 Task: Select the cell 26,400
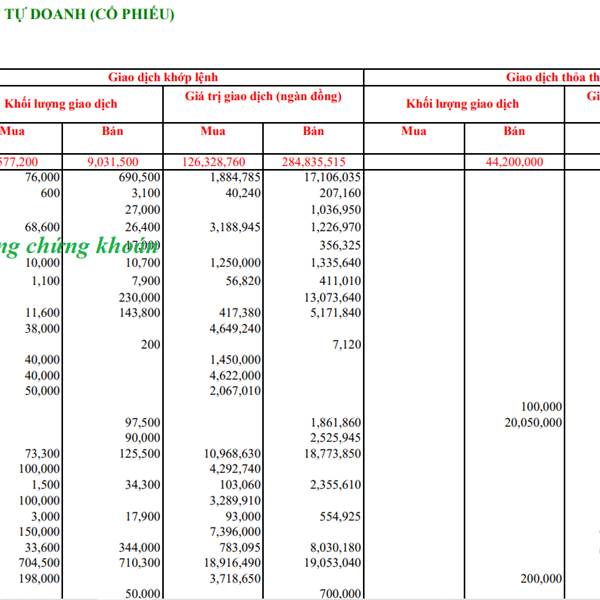coord(142,227)
